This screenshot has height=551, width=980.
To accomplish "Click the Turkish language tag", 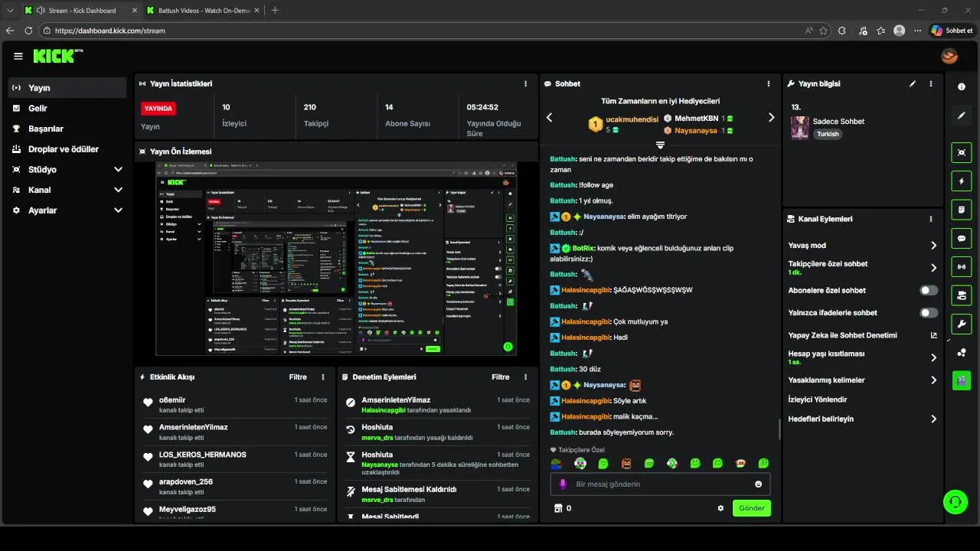I will point(828,134).
